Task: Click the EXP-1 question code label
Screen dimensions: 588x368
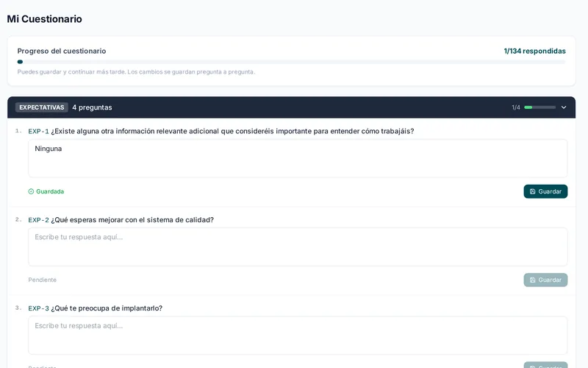Action: [x=38, y=132]
